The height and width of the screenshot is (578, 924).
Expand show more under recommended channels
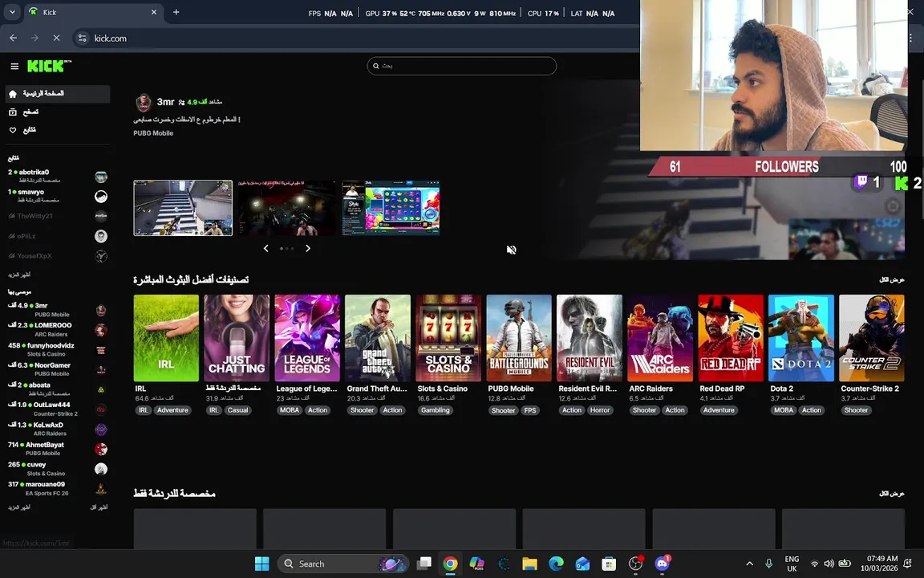click(x=19, y=508)
